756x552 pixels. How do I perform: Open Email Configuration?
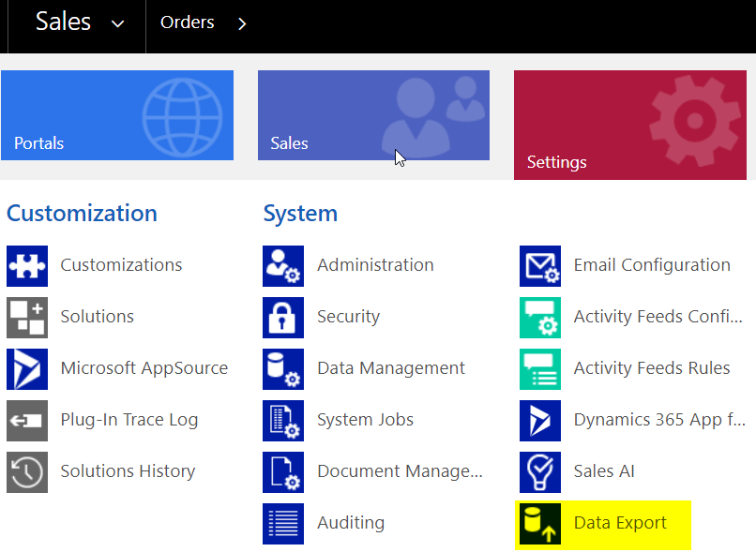pyautogui.click(x=652, y=265)
